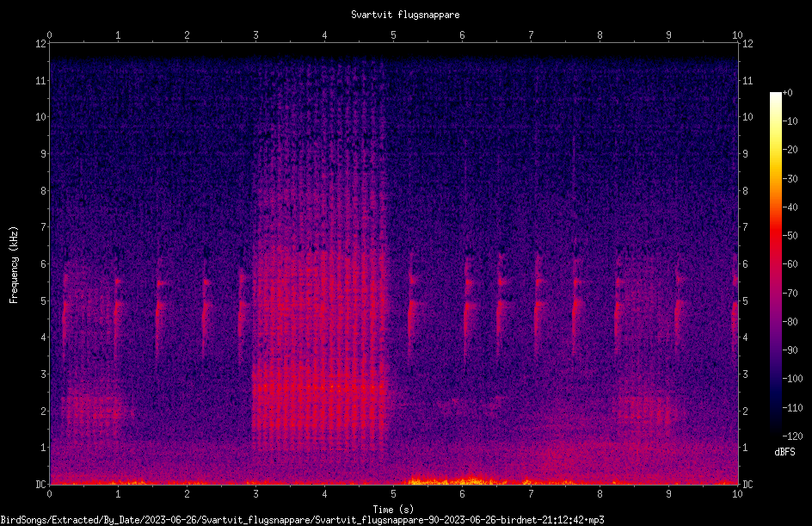Click the "-60" colorbar value
Screen dimensions: 812x526
(x=790, y=264)
